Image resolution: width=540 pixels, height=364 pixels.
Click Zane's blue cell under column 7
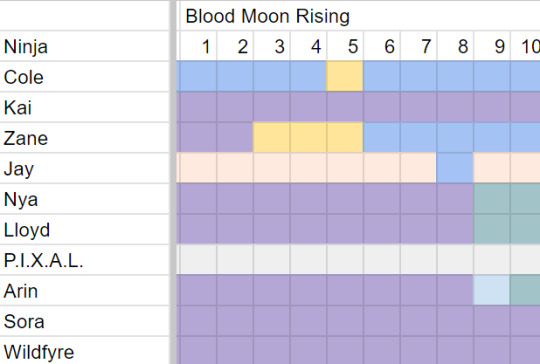(418, 137)
